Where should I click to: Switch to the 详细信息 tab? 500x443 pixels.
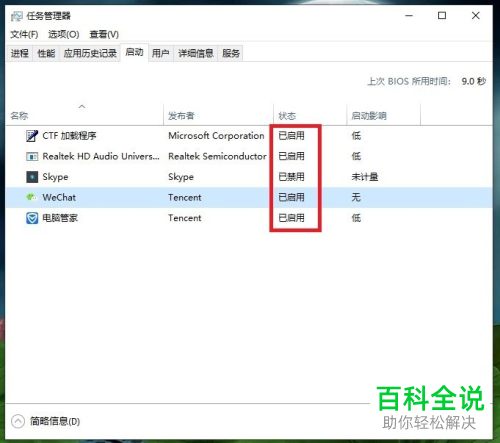[196, 53]
